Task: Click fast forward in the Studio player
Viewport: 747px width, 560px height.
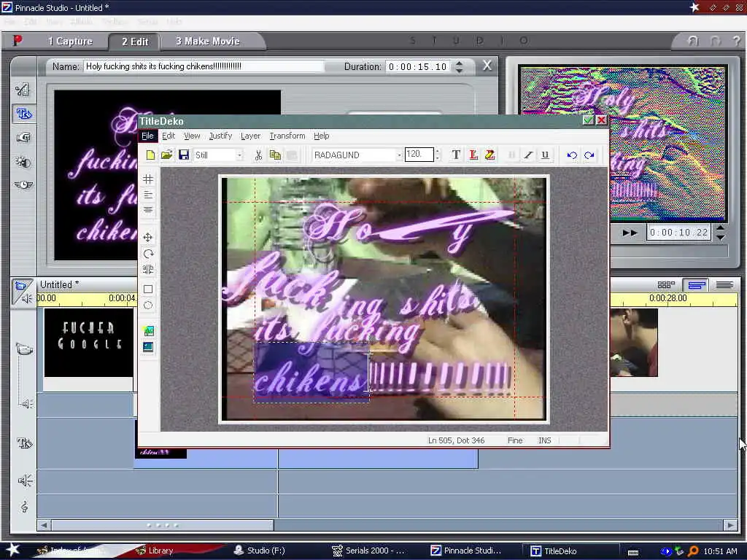Action: click(630, 233)
